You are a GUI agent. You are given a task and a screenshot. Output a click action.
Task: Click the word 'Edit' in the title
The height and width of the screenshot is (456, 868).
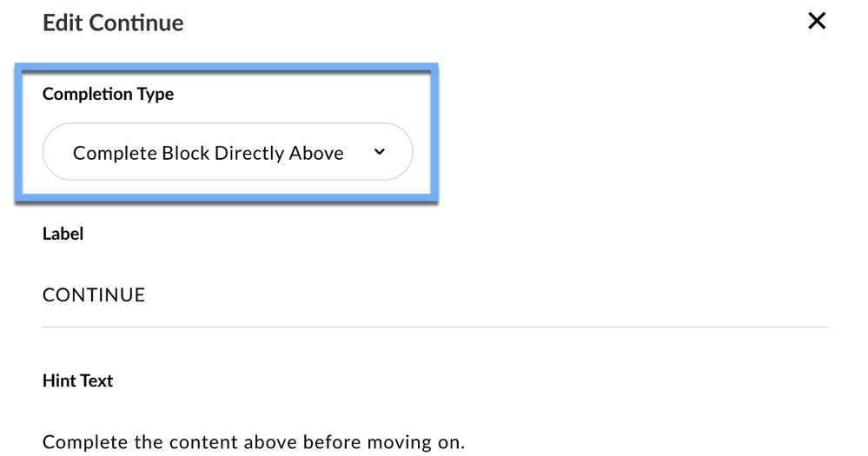point(62,23)
